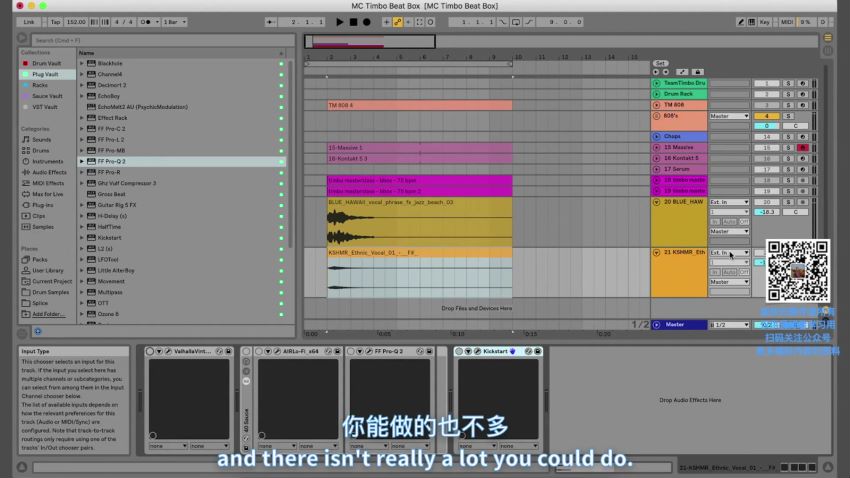Open Packs in Places

tap(40, 259)
